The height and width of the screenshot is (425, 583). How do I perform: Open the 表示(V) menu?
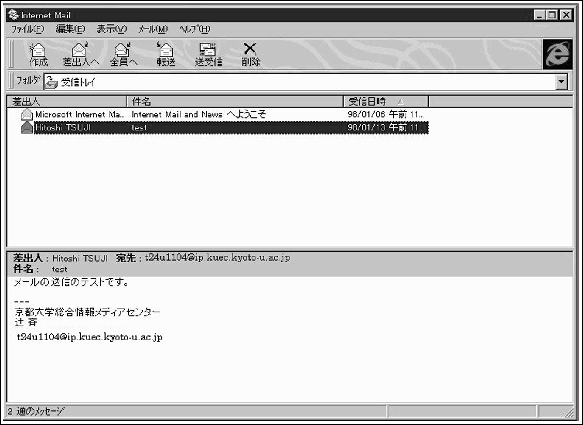112,29
